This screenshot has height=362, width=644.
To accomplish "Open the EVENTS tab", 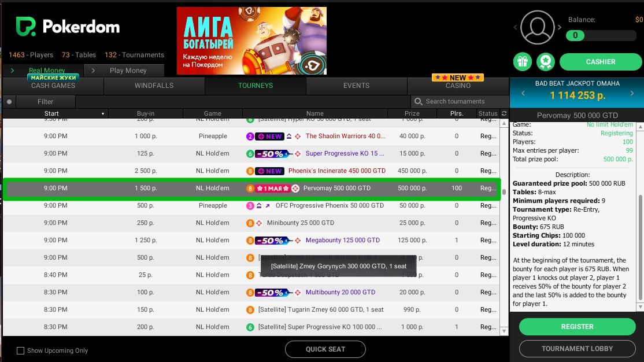I will click(x=357, y=86).
